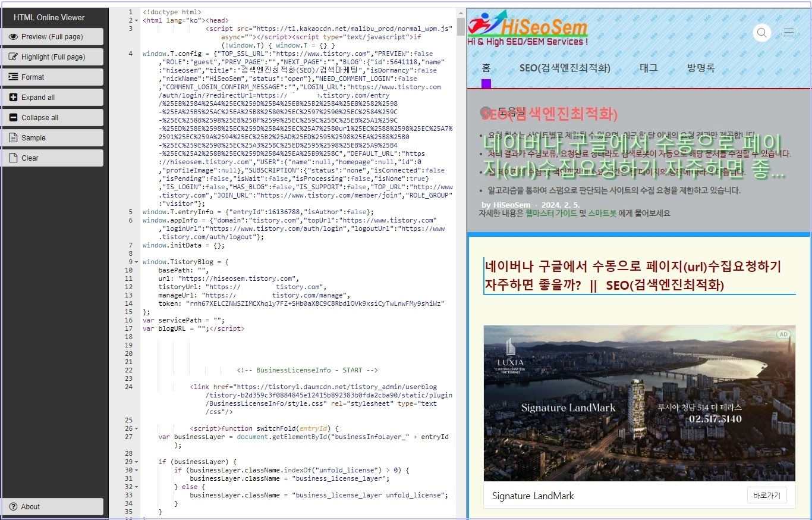
Task: Click the blank-page icon on the Clear button
Action: (14, 158)
